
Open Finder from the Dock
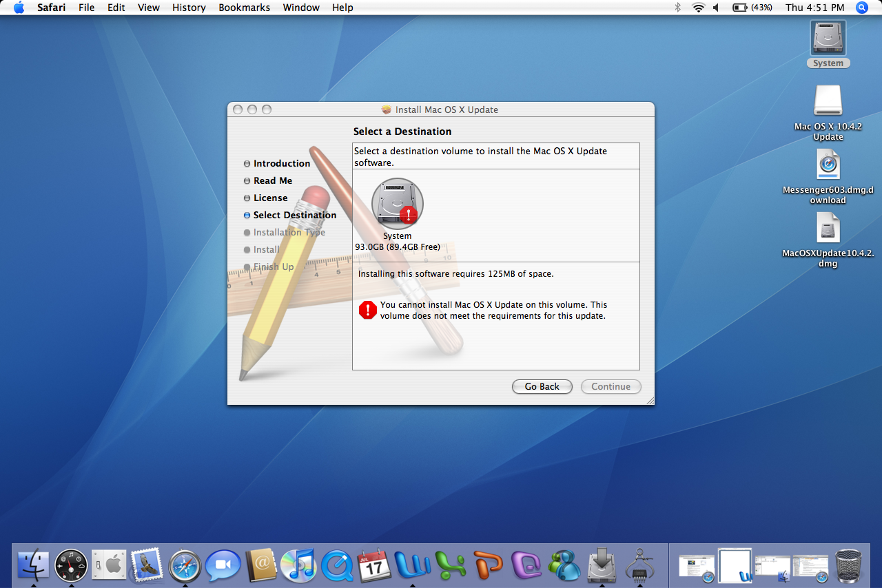33,565
